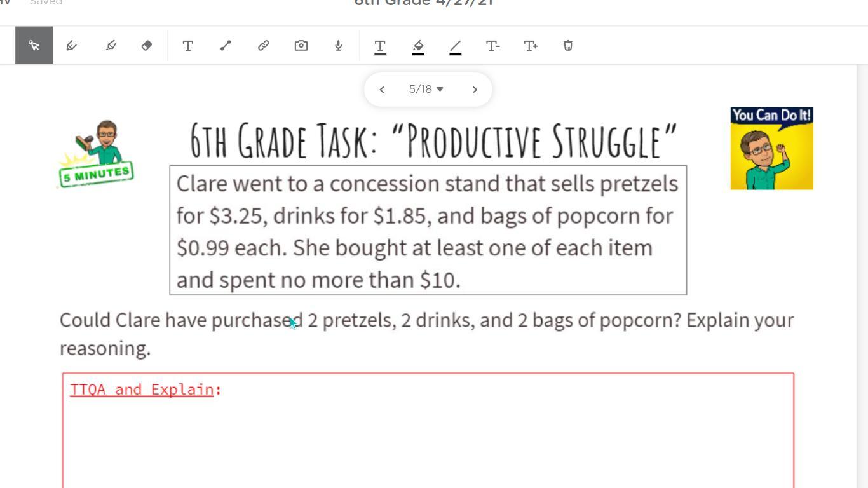Click the concession stand problem text box
868x488 pixels.
(x=428, y=230)
